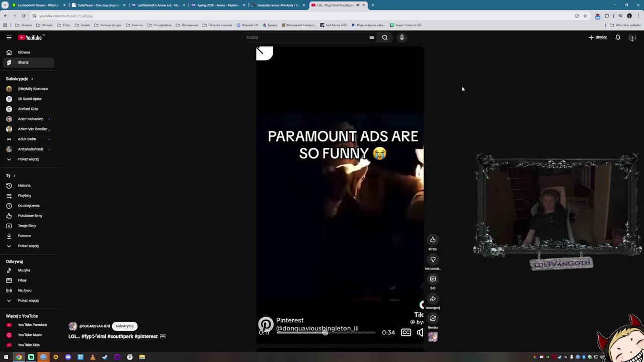Switch to LustVanGoth Stream browser tab

pyautogui.click(x=38, y=5)
